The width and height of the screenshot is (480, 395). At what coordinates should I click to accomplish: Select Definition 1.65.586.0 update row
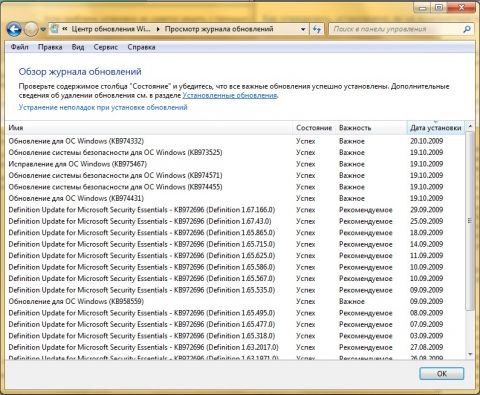tap(235, 267)
